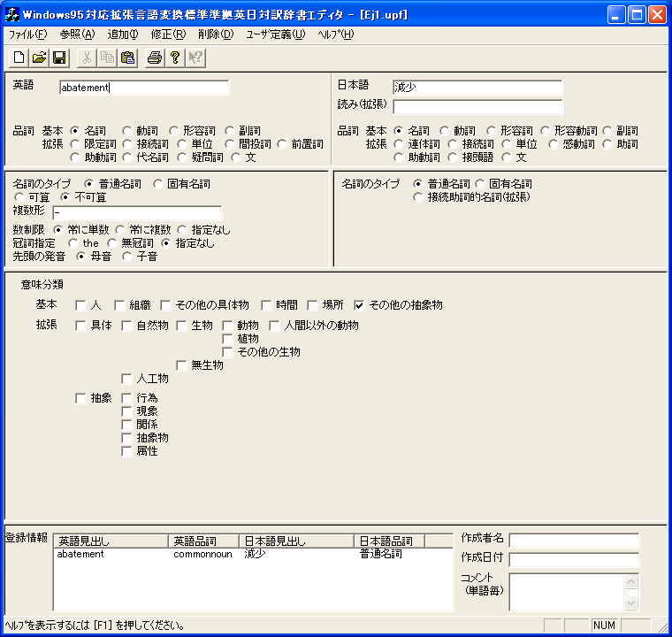Select the 'the' article radio button
Image resolution: width=672 pixels, height=637 pixels.
click(73, 243)
